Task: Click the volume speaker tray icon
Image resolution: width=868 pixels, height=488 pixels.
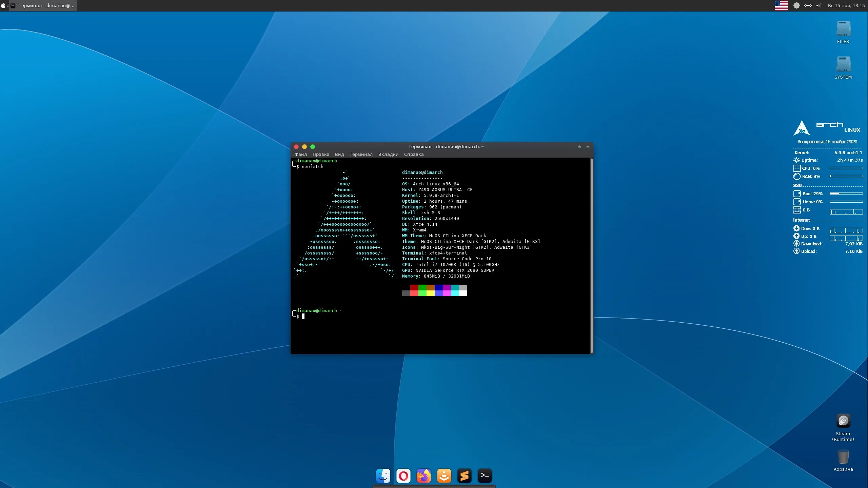Action: tap(819, 5)
